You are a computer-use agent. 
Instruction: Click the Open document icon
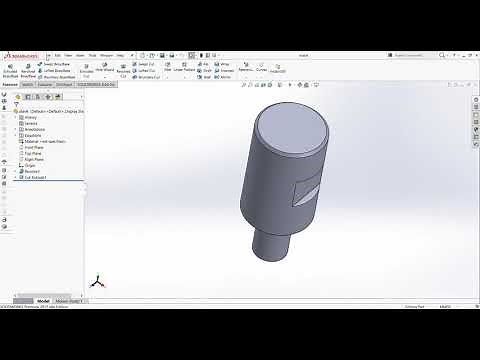tap(152, 55)
